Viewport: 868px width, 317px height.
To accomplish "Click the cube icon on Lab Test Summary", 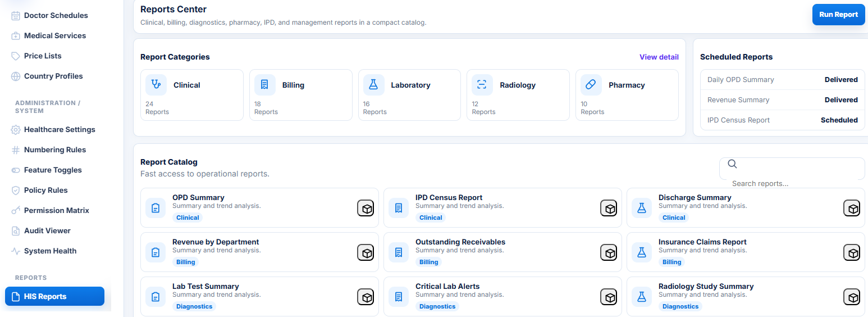I will click(366, 297).
